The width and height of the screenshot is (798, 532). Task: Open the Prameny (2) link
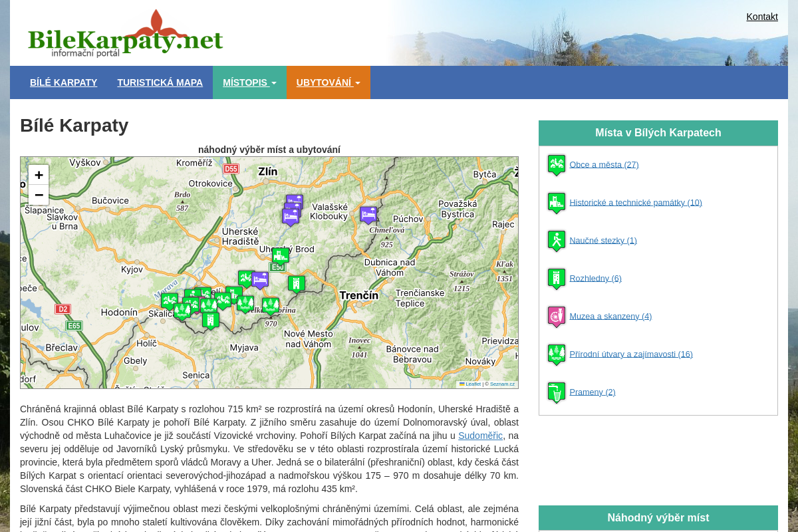593,392
